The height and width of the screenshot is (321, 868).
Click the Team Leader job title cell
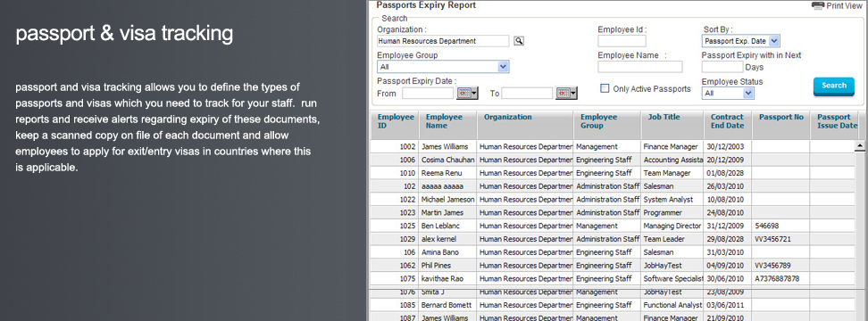pos(672,239)
